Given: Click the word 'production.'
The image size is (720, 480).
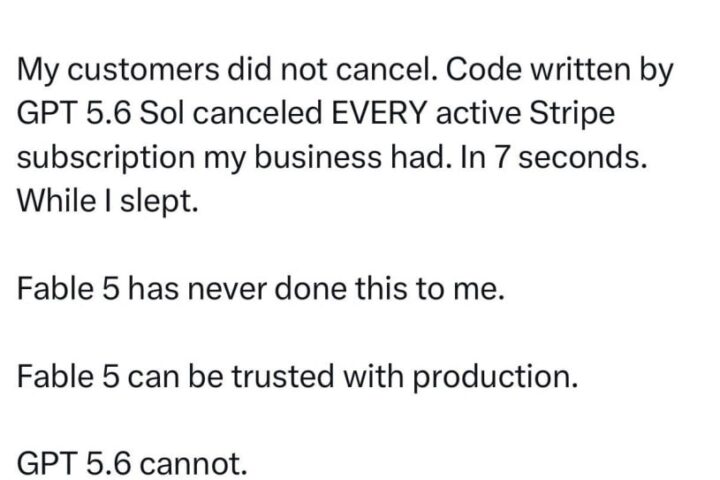Looking at the screenshot, I should 494,378.
